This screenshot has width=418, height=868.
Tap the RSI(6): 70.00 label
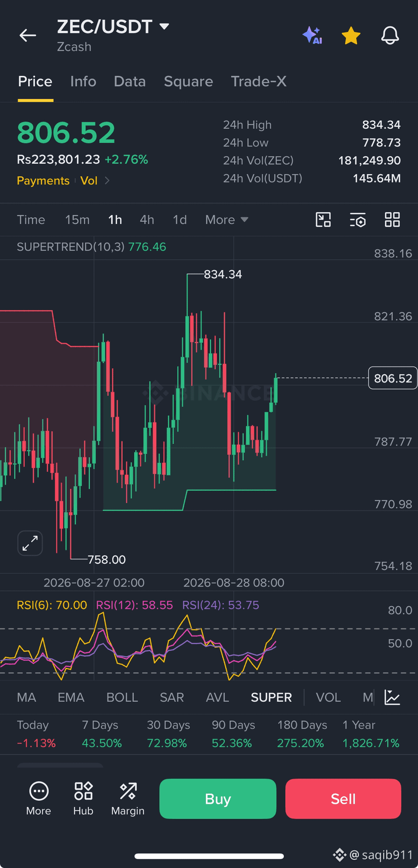52,605
